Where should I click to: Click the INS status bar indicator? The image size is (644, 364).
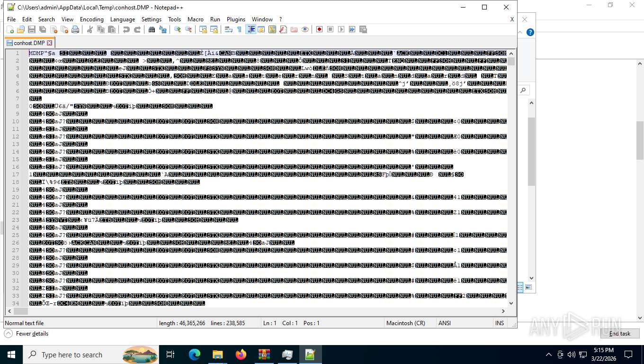pyautogui.click(x=500, y=323)
